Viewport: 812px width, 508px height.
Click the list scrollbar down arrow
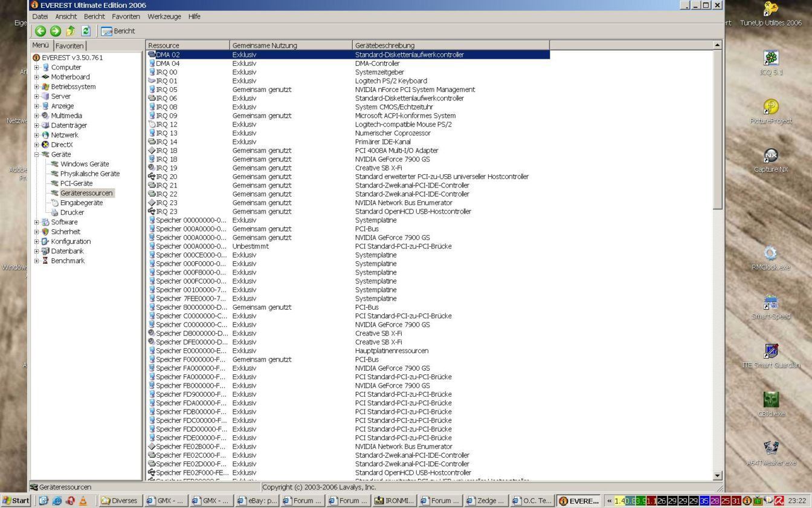[x=717, y=476]
